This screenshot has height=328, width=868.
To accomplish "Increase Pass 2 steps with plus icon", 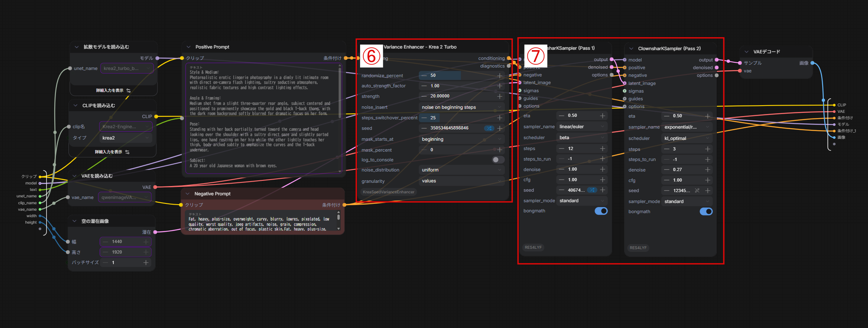I will (708, 149).
